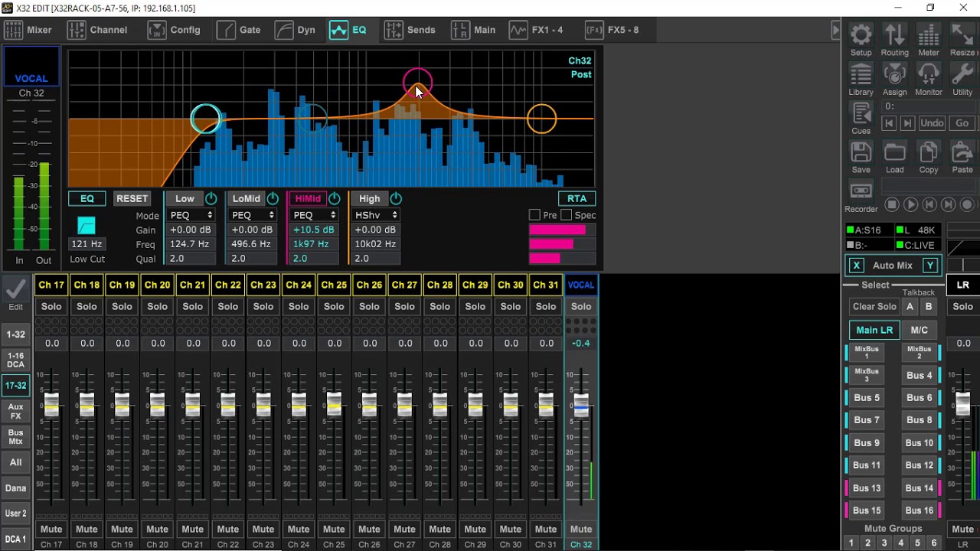Screen dimensions: 980x551
Task: Toggle the Low Cut filter icon
Action: 87,226
